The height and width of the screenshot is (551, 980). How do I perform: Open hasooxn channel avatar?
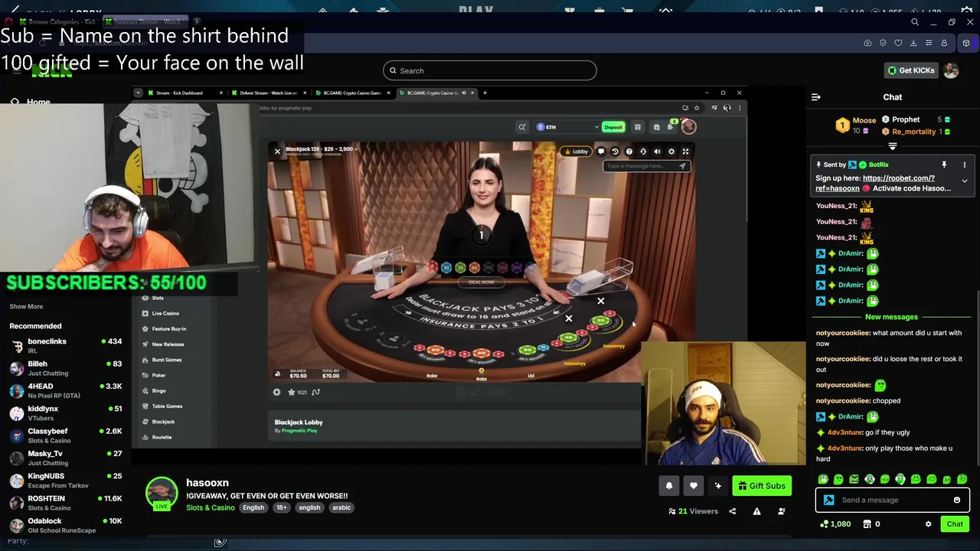click(162, 494)
